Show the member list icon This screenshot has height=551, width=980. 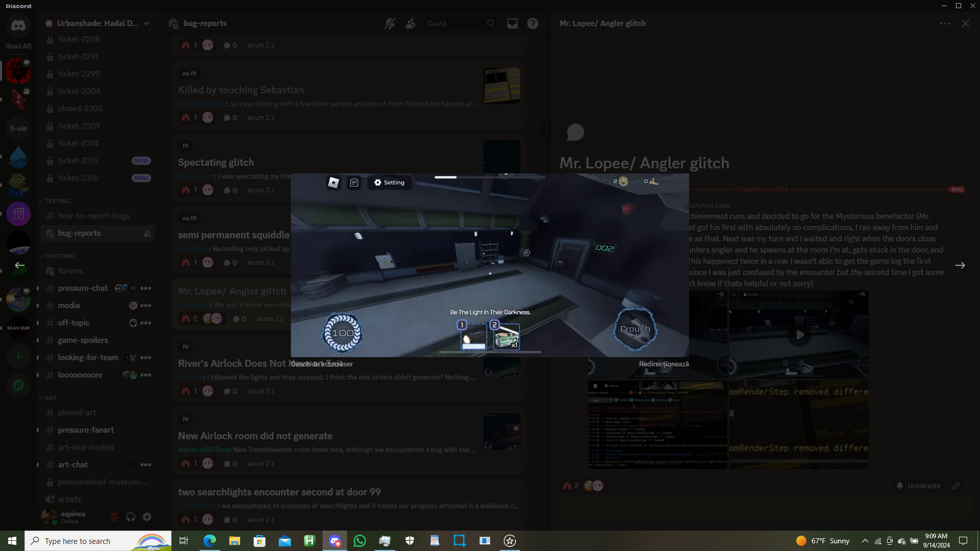[x=410, y=23]
